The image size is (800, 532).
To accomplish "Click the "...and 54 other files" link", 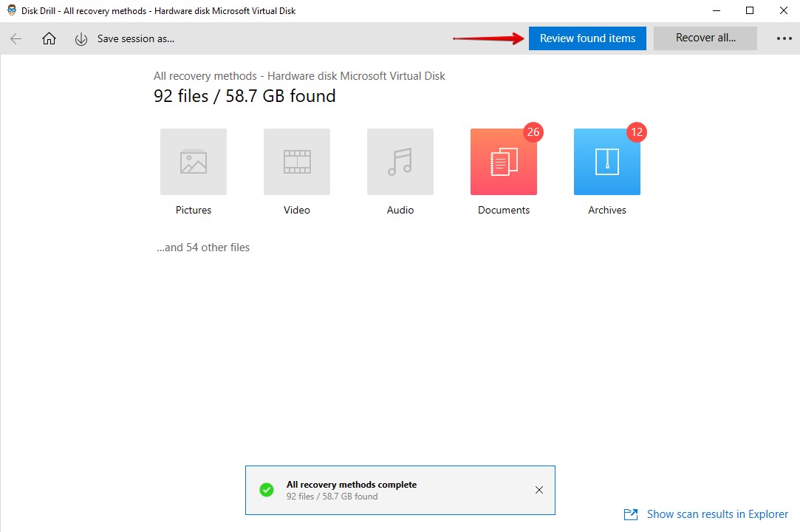I will tap(203, 248).
